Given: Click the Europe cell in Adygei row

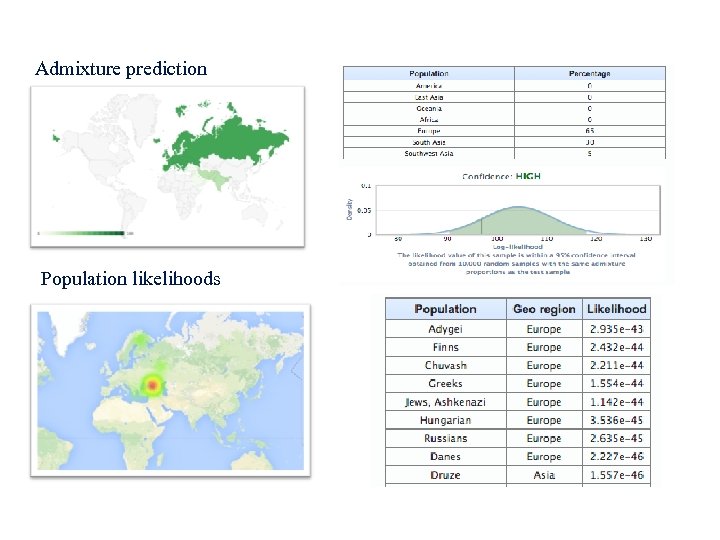Looking at the screenshot, I should 544,329.
